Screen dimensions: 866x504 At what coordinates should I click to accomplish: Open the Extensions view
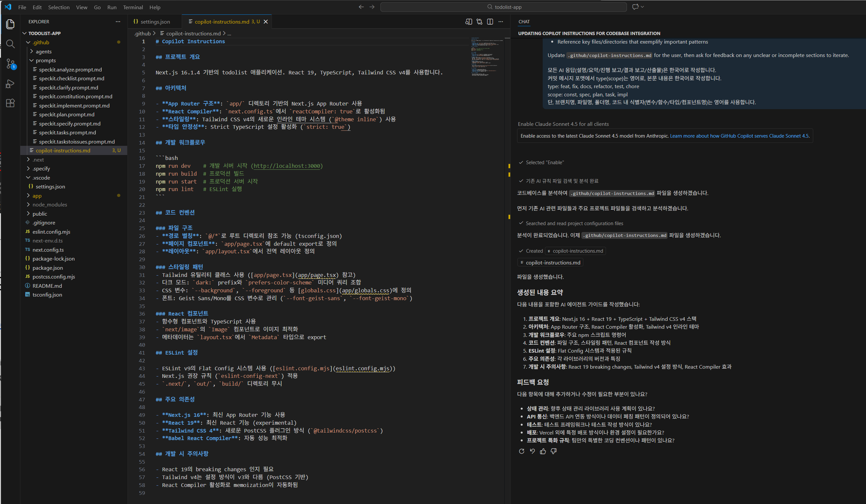[x=10, y=103]
